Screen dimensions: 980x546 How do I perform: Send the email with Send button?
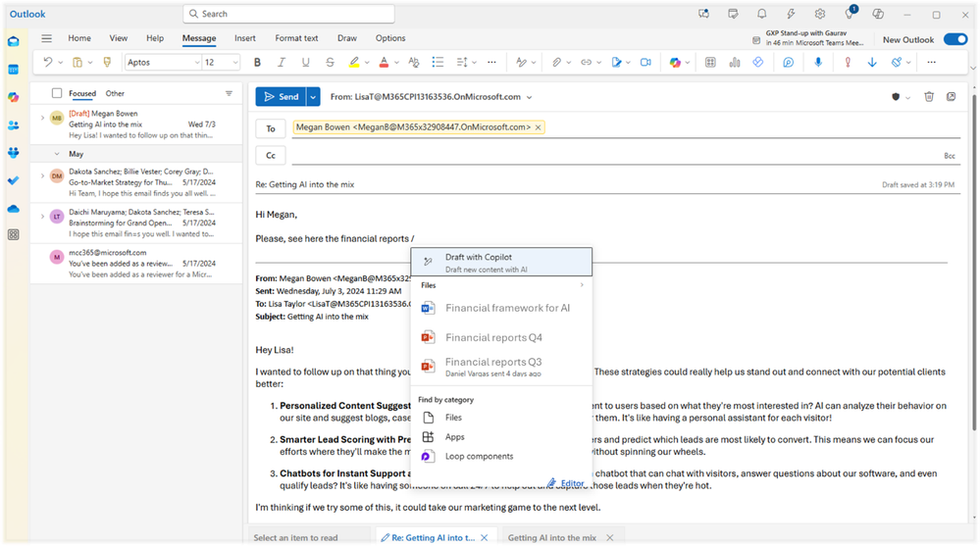click(281, 97)
